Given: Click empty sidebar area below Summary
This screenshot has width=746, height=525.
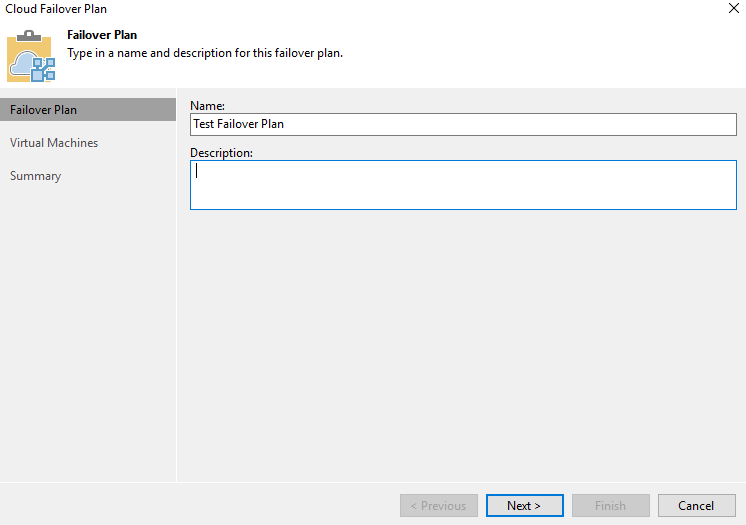Looking at the screenshot, I should [88, 330].
